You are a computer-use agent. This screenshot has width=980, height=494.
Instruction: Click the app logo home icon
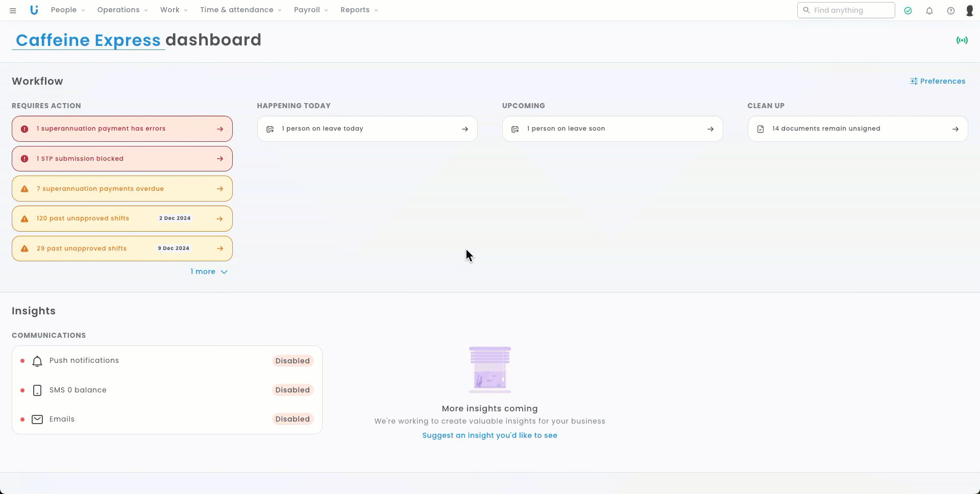[x=34, y=10]
